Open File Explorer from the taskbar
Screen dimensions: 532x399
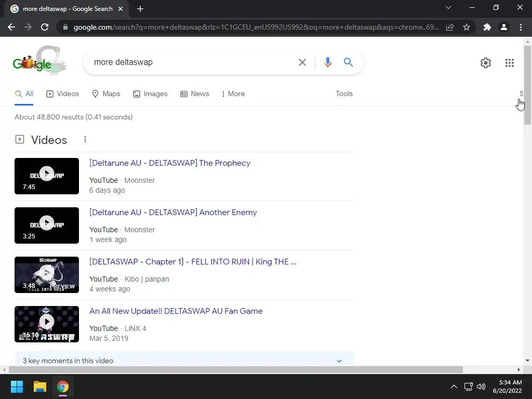coord(39,387)
